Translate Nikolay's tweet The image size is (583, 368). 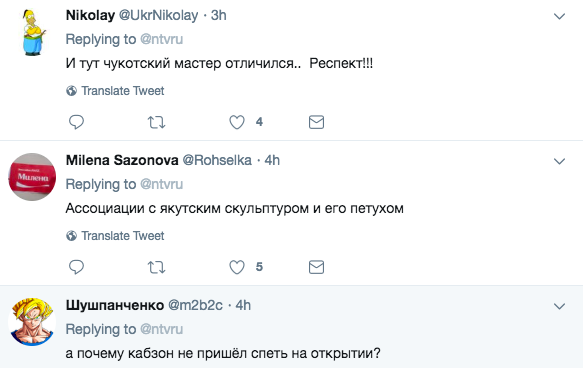115,91
